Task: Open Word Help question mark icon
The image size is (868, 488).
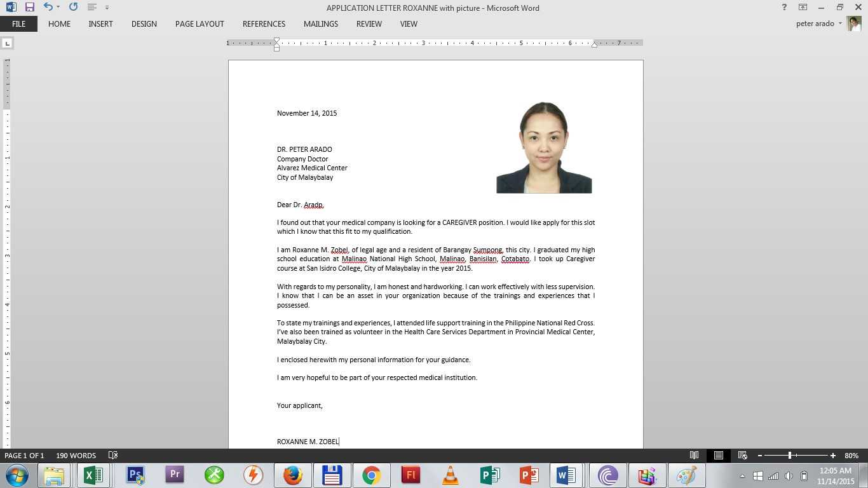Action: (784, 8)
